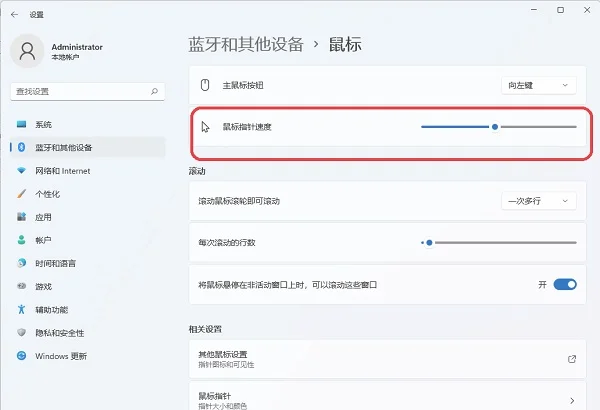Click the Bluetooth icon in sidebar

coord(21,147)
